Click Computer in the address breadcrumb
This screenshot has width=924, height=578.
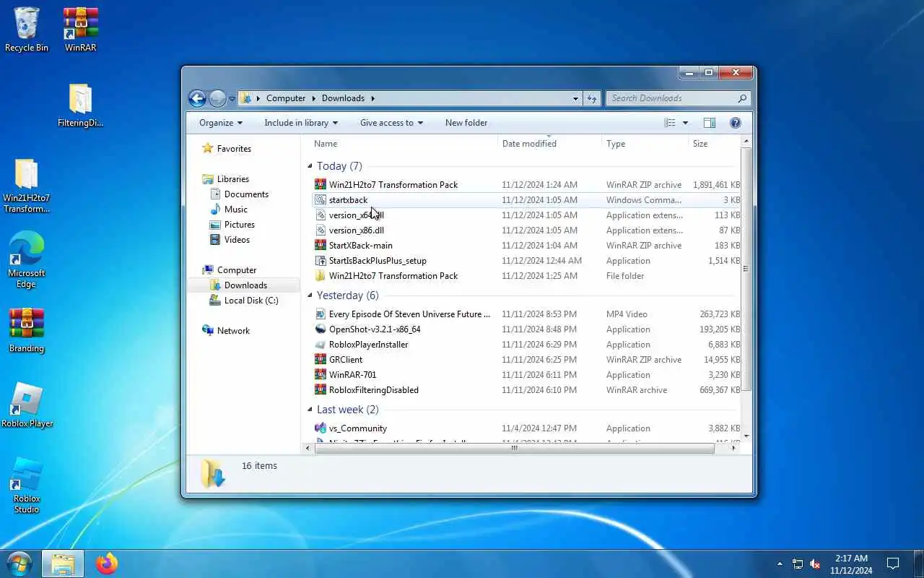286,98
